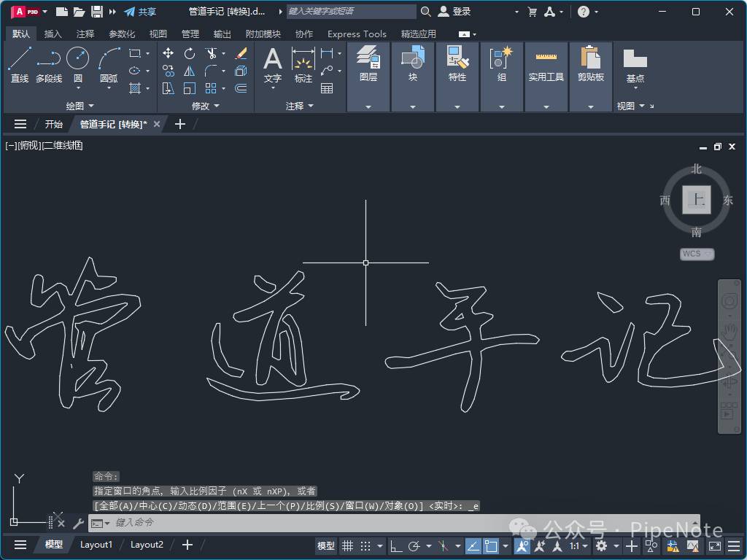Click the 共享 share button

140,12
